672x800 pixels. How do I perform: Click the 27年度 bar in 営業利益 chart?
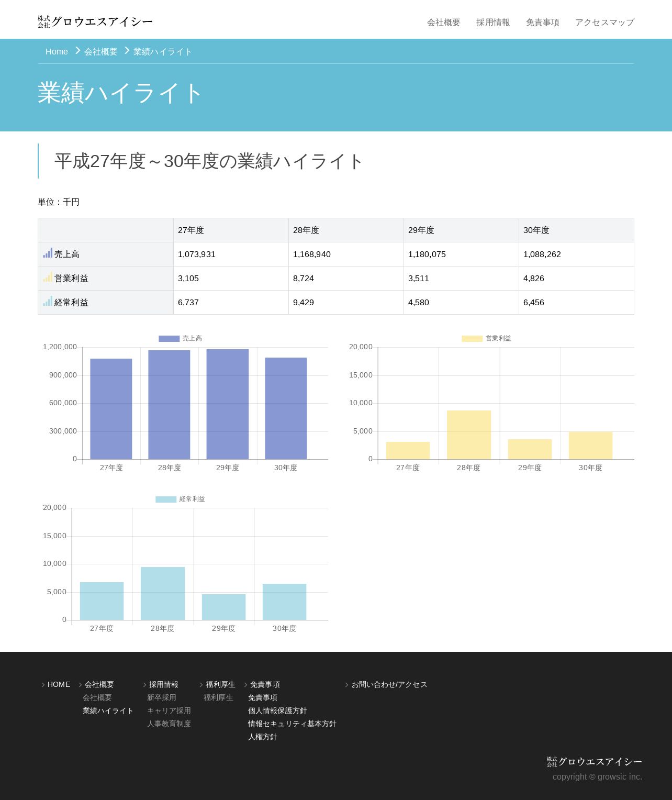[x=408, y=450]
